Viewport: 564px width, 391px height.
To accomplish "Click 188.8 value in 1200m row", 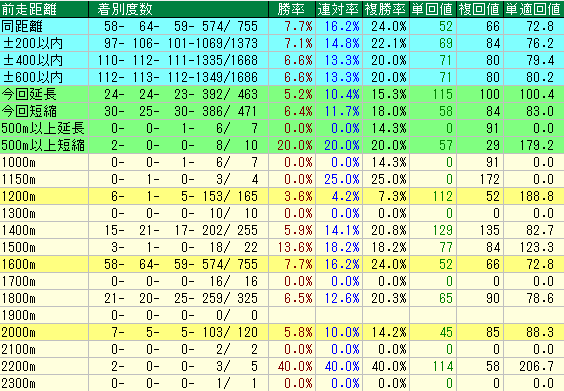I will pos(537,196).
